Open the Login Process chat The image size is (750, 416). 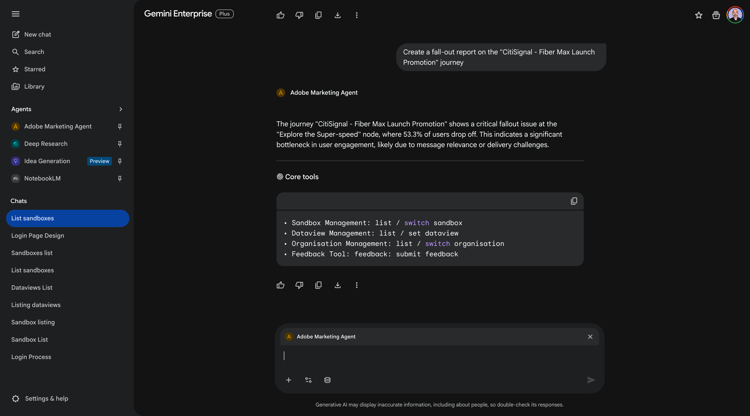(x=31, y=357)
